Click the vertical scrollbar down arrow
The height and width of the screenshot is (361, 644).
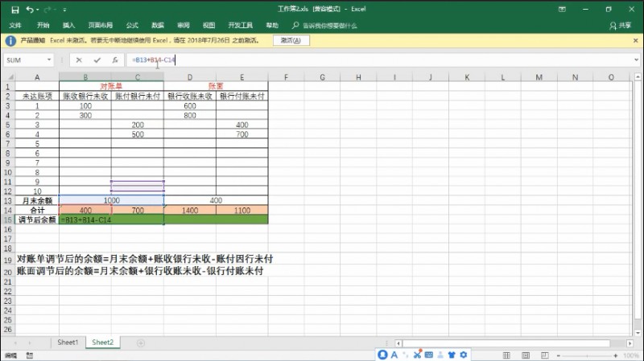[638, 333]
